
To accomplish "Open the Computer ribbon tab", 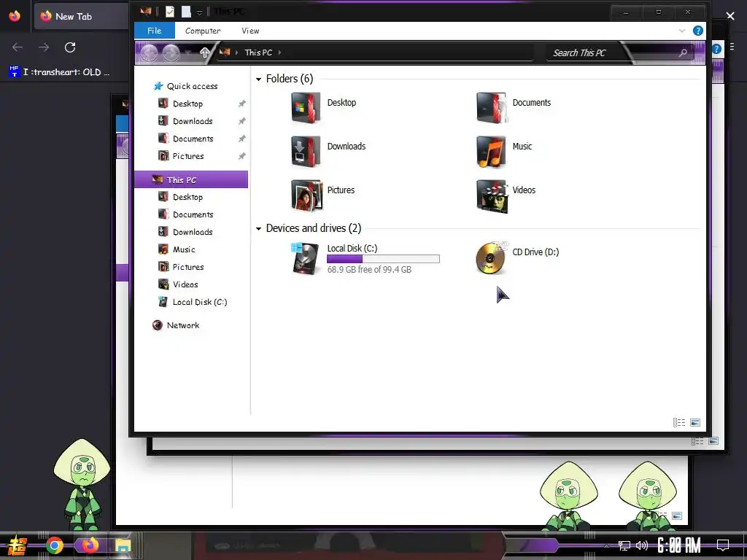I will tap(203, 31).
